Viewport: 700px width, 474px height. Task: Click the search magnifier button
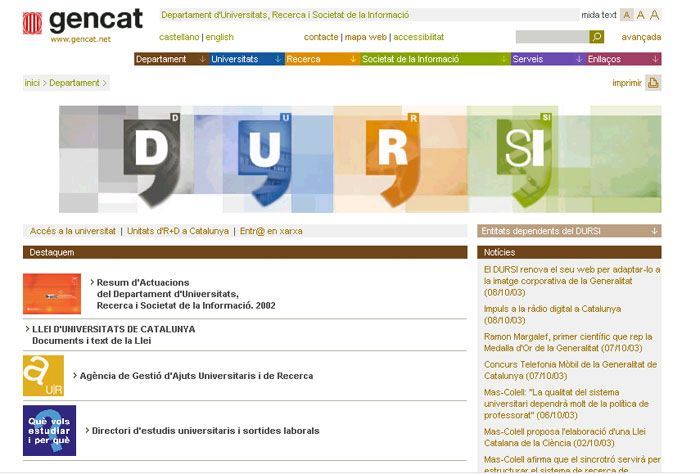coord(596,37)
